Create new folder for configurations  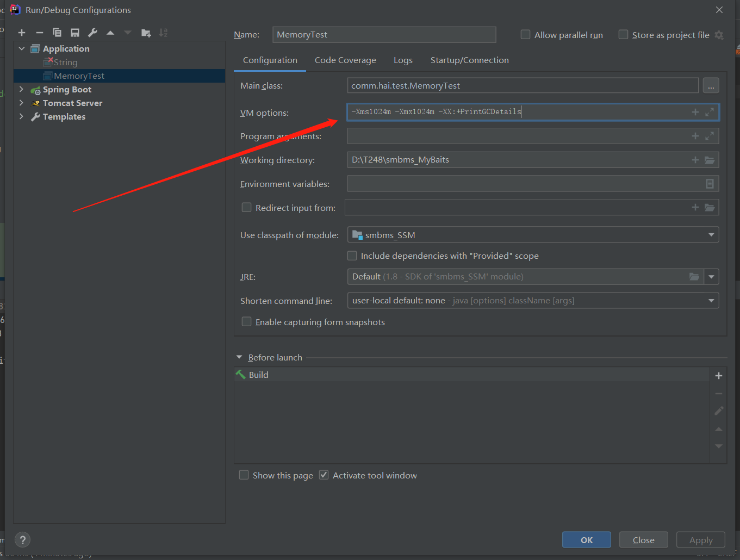point(146,33)
